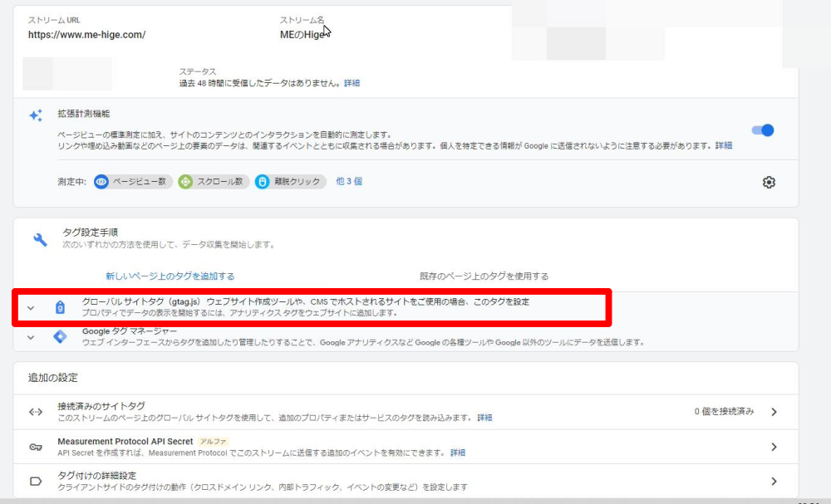The image size is (831, 504).
Task: Click the 0 個を接続済み text
Action: 724,411
